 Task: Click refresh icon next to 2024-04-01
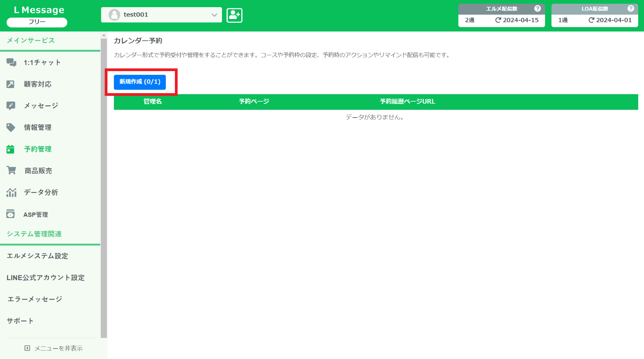coord(591,20)
